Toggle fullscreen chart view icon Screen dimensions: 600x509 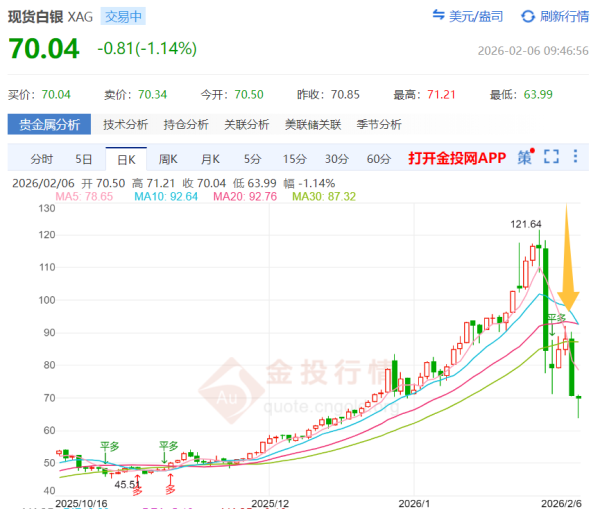coord(551,158)
